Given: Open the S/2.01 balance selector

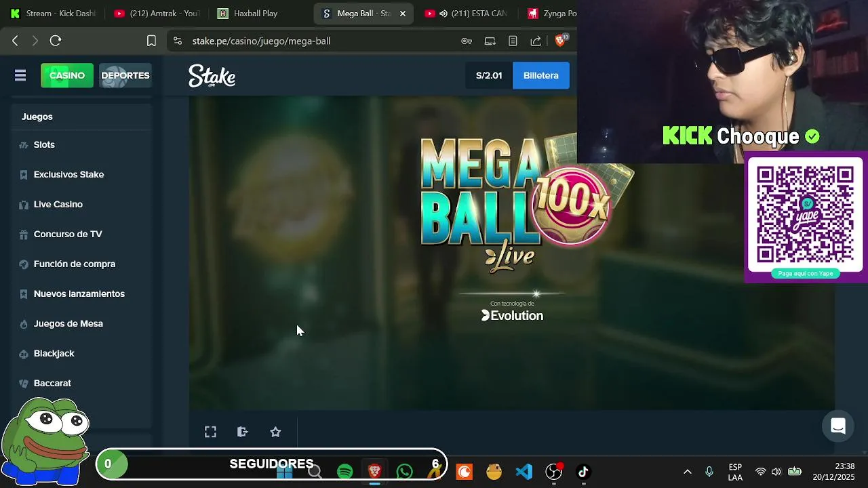Looking at the screenshot, I should pos(489,75).
